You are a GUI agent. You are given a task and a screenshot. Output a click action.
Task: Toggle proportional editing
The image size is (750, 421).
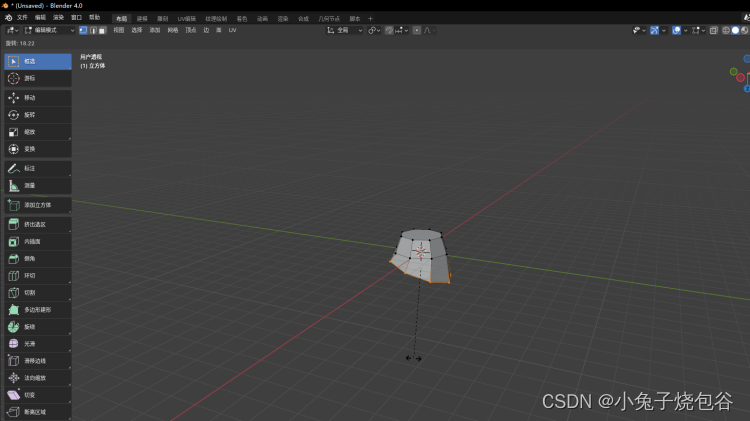coord(417,30)
